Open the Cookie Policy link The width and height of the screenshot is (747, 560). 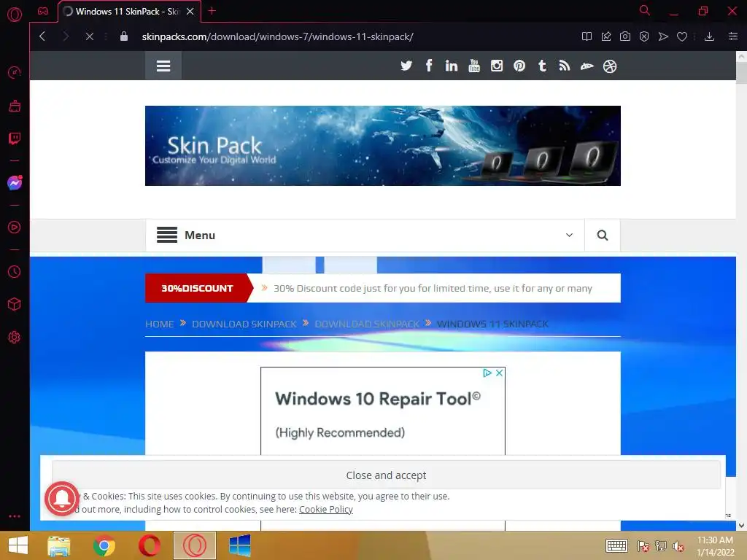326,510
